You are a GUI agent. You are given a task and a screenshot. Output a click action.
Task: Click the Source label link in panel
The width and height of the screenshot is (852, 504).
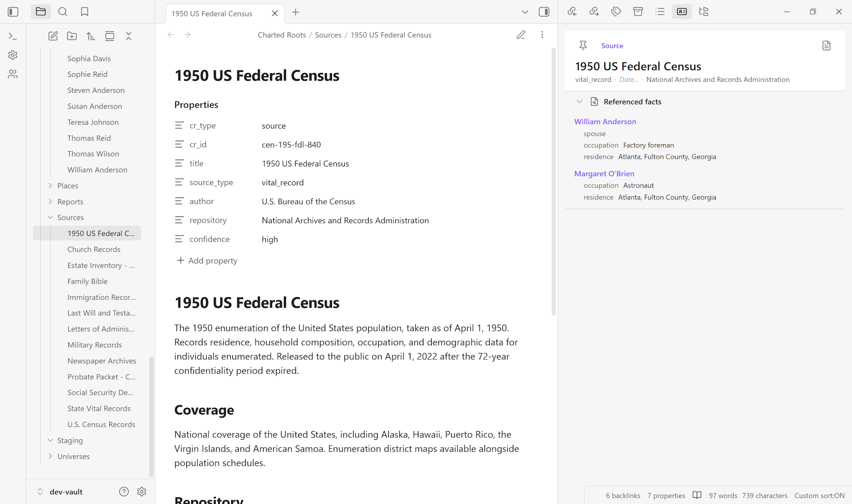612,46
